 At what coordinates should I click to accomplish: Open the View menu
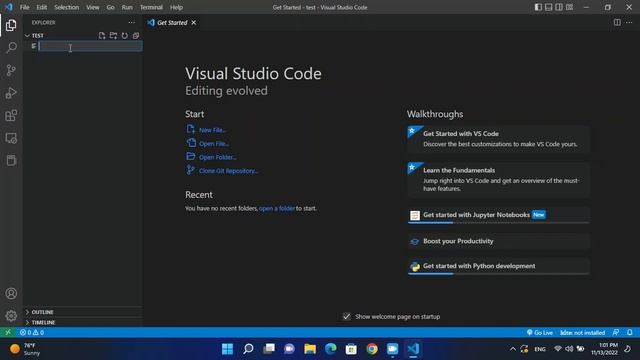[x=93, y=7]
